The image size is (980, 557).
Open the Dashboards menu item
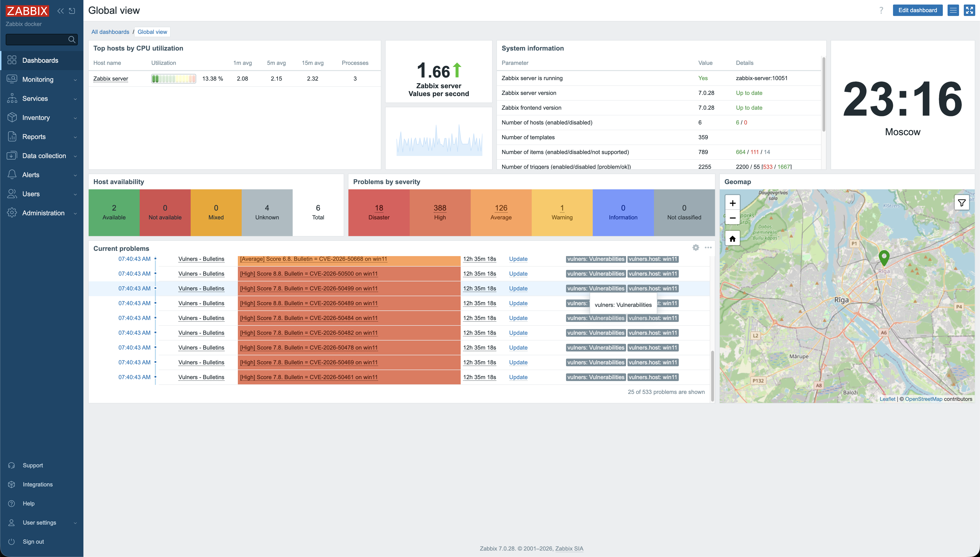(42, 60)
